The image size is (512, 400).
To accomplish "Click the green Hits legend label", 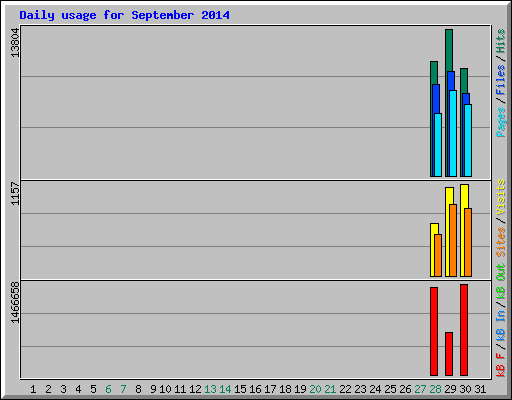I will tap(501, 41).
